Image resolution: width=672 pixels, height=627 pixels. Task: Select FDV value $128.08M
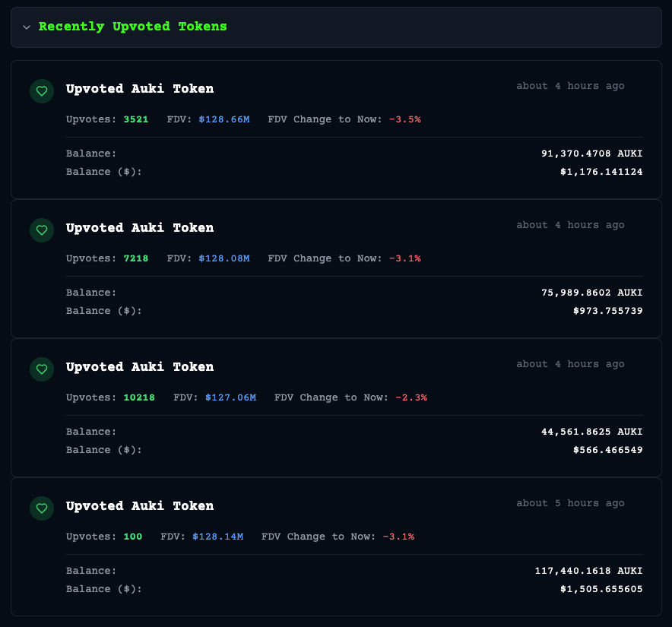point(224,258)
